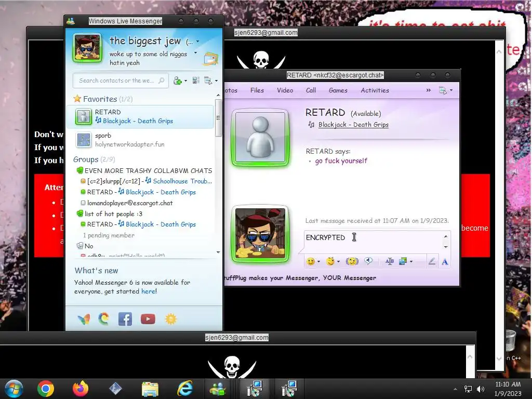
Task: Click the '1 pending member' text
Action: [109, 235]
